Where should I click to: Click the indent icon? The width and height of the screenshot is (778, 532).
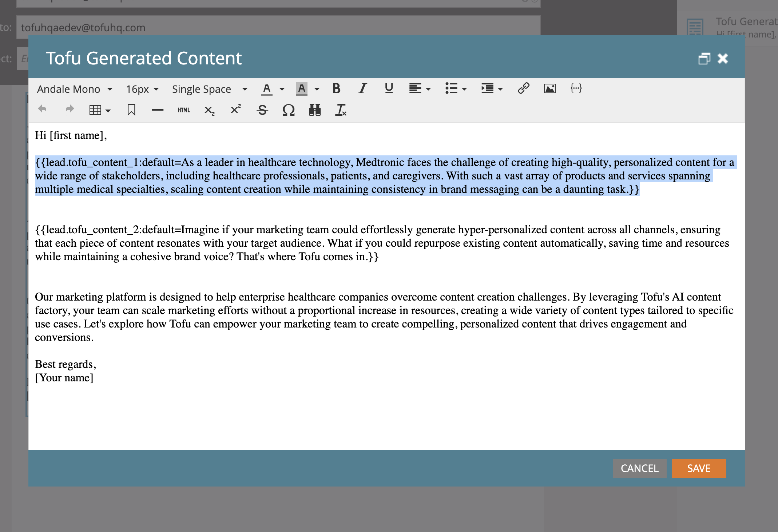(487, 88)
